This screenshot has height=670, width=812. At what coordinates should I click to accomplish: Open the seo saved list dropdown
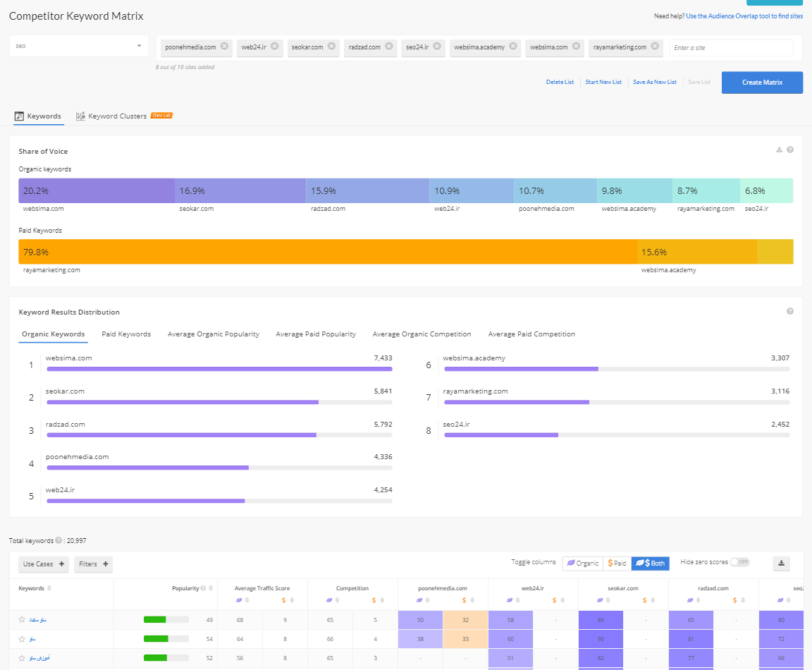[x=79, y=46]
